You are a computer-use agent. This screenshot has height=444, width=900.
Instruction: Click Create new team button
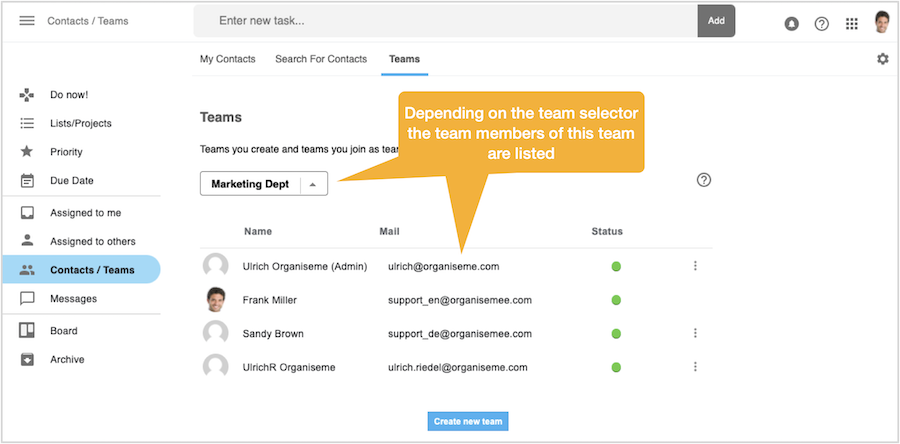(x=468, y=421)
